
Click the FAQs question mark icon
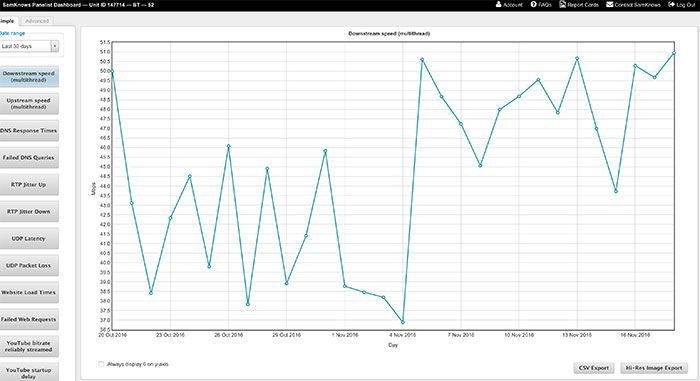(x=533, y=4)
